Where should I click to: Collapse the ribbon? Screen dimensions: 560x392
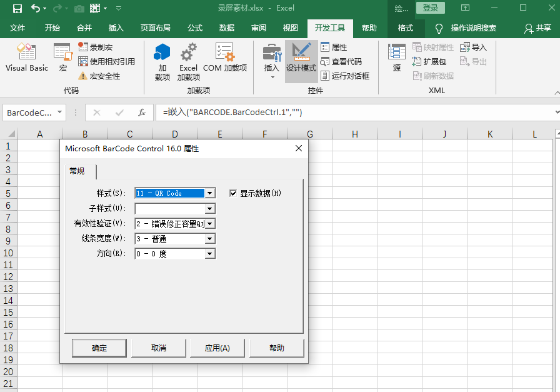click(557, 93)
